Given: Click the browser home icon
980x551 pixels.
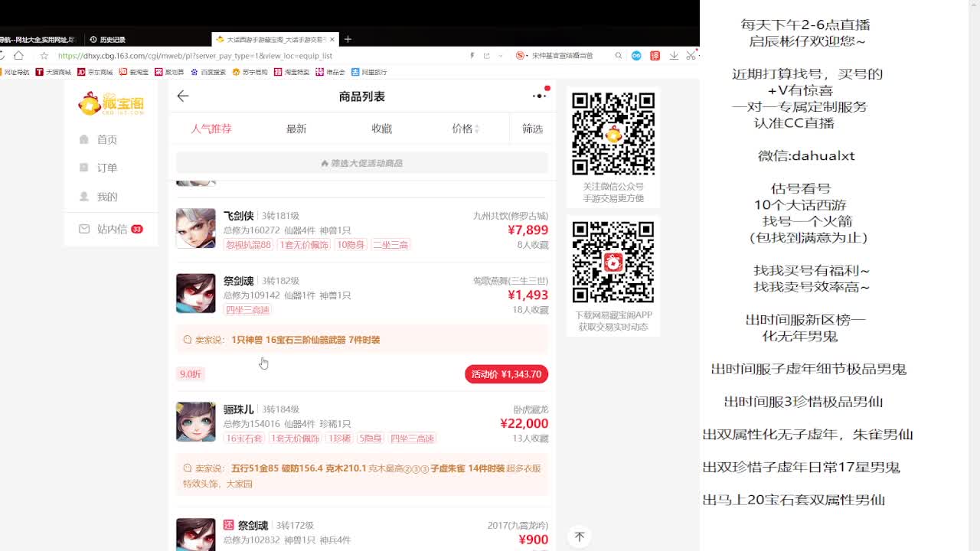Looking at the screenshot, I should [x=18, y=55].
